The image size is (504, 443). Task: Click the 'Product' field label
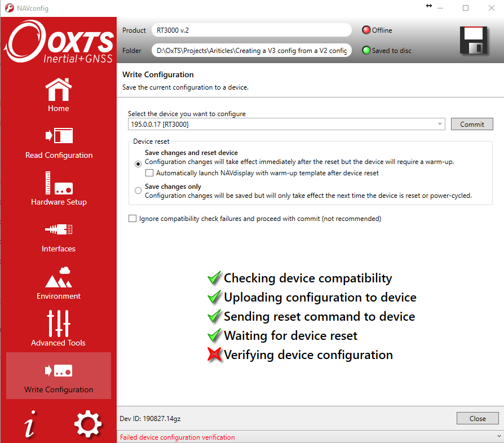[134, 30]
